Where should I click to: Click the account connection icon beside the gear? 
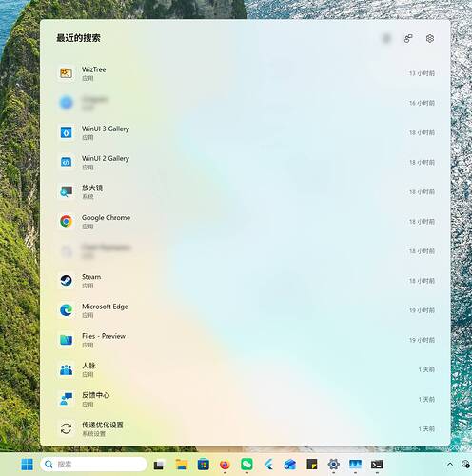click(x=408, y=39)
